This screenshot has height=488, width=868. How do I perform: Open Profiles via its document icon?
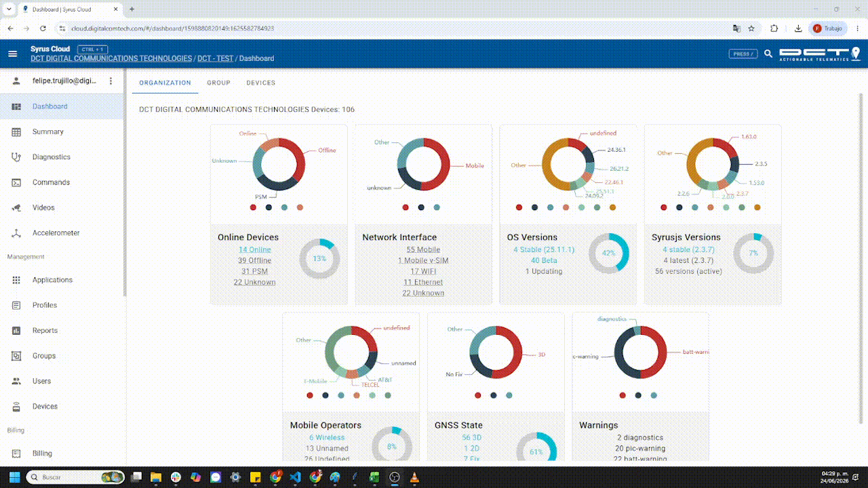click(x=17, y=305)
